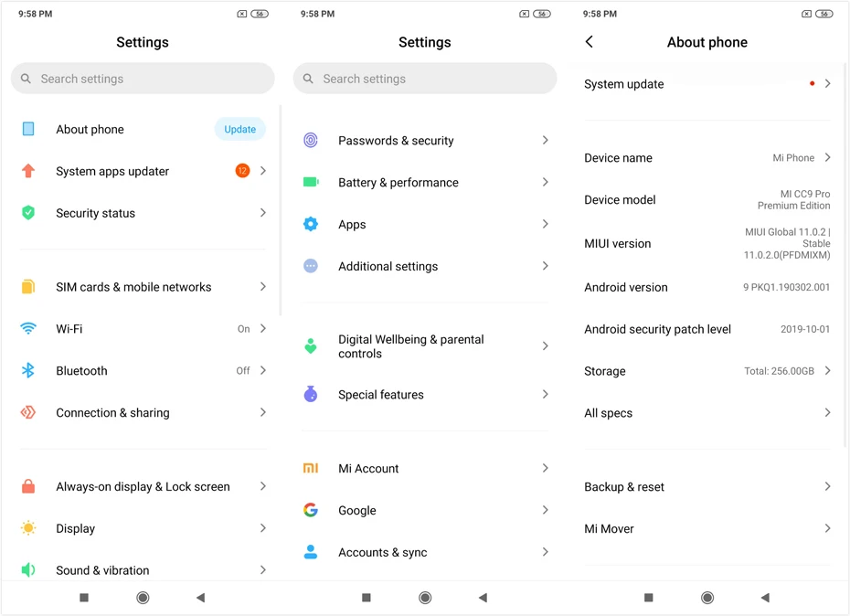This screenshot has width=850, height=616.
Task: Tap the back arrow on About phone
Action: [x=590, y=42]
